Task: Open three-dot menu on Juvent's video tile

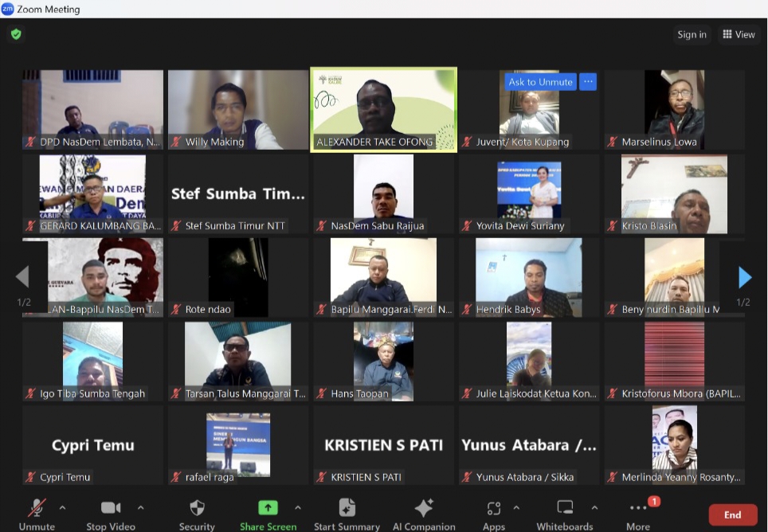Action: (x=588, y=81)
